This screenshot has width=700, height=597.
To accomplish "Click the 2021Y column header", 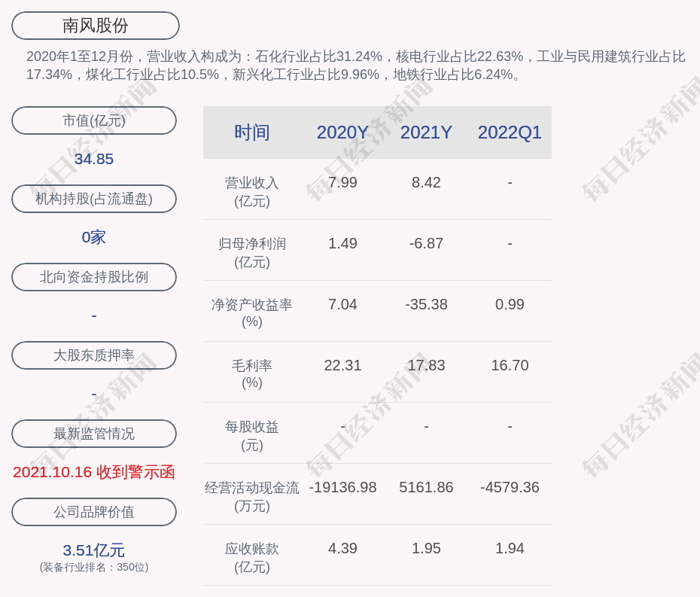I will pyautogui.click(x=426, y=132).
